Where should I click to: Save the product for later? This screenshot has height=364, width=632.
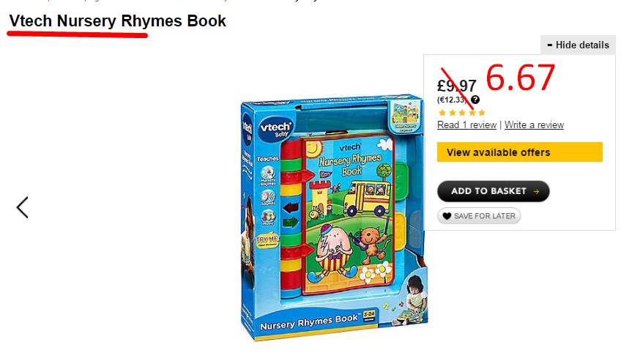pos(479,215)
